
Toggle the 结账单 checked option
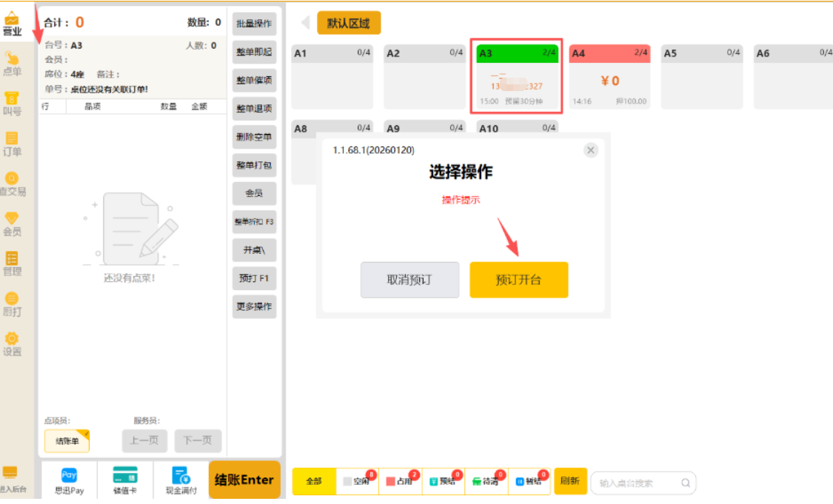pos(67,441)
